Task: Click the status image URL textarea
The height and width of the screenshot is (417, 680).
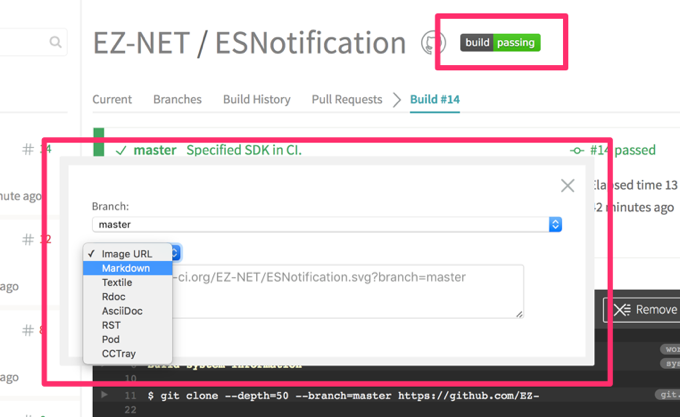Action: (348, 291)
